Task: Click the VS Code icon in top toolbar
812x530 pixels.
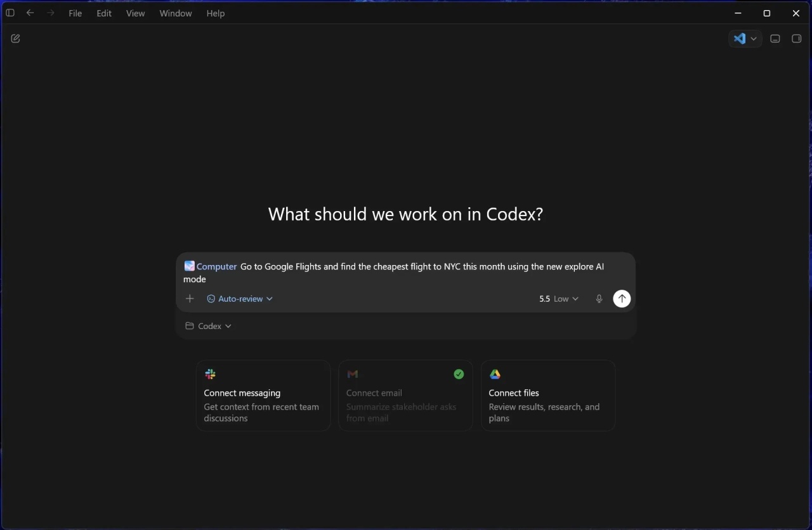Action: [x=740, y=39]
